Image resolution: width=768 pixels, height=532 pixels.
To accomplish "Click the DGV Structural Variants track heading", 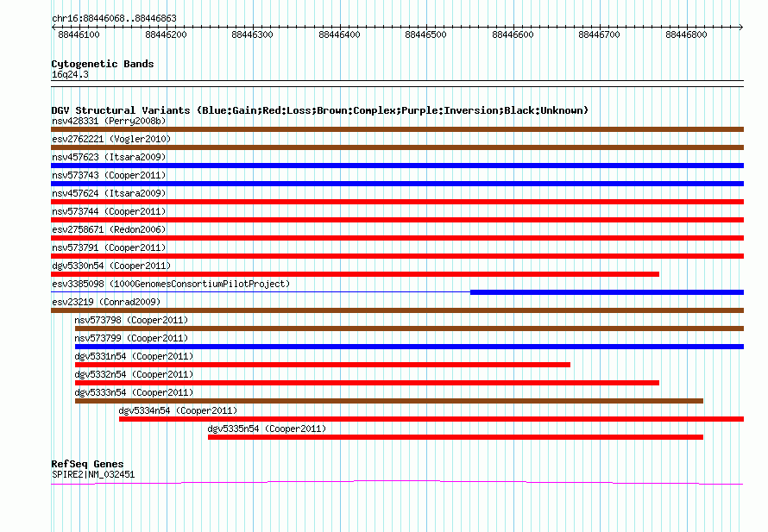I will [x=319, y=110].
